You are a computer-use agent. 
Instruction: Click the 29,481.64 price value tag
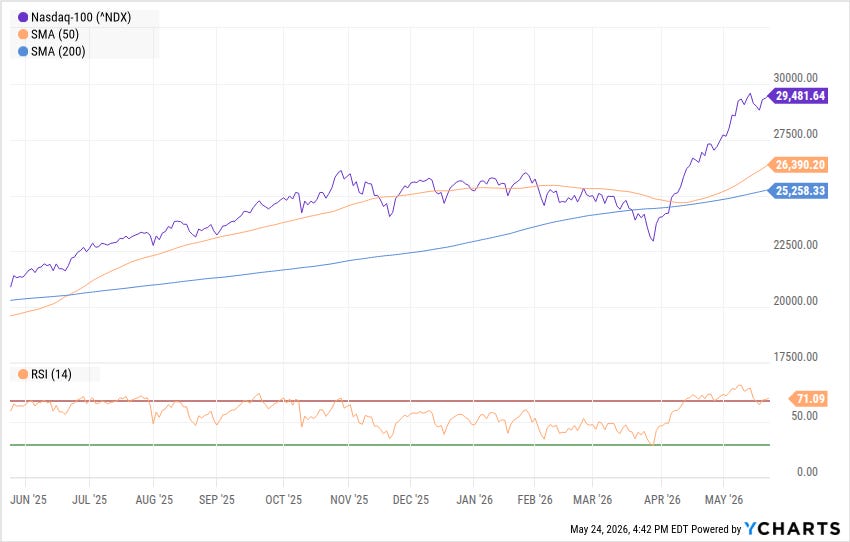[x=797, y=96]
